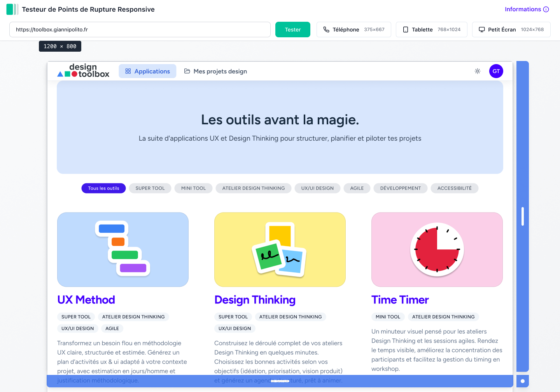
Task: Select the Tablette 768×1024 preset
Action: click(x=431, y=30)
